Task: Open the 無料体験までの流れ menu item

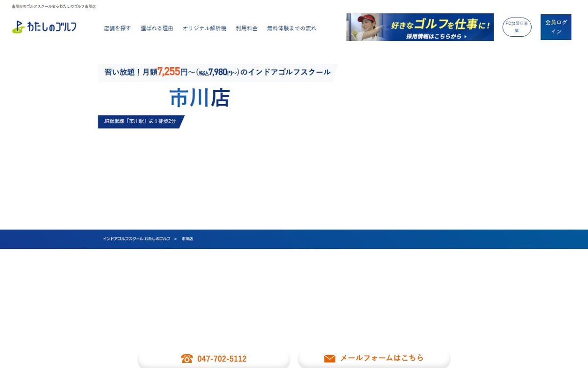Action: point(292,28)
